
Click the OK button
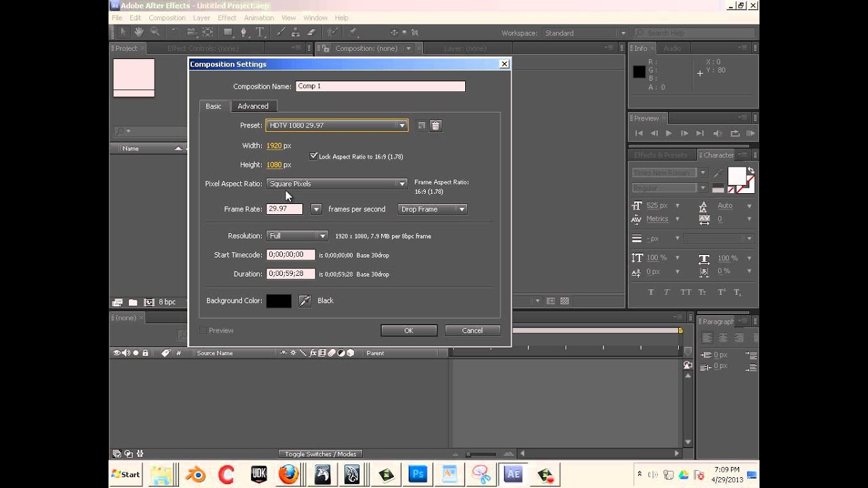tap(409, 331)
